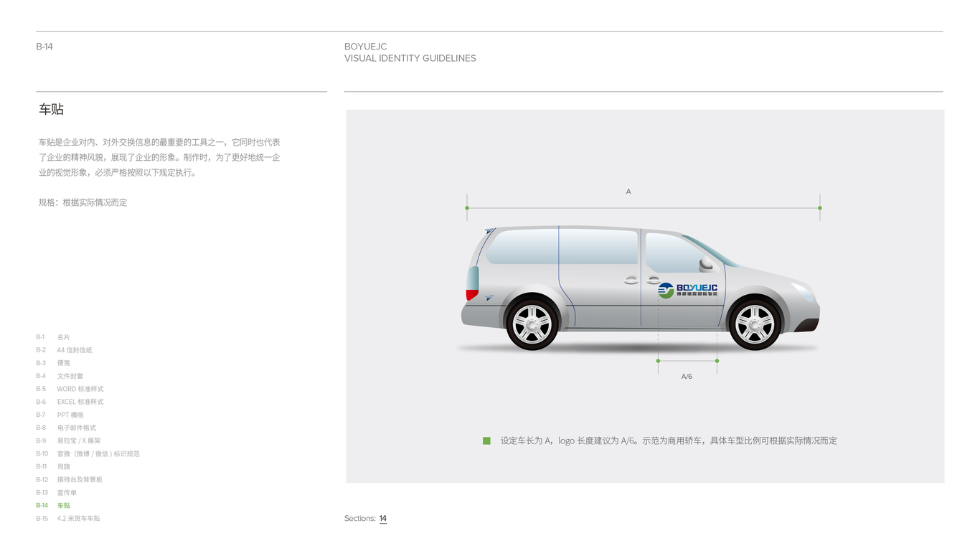Open the B-3 便笺 entry

(53, 363)
